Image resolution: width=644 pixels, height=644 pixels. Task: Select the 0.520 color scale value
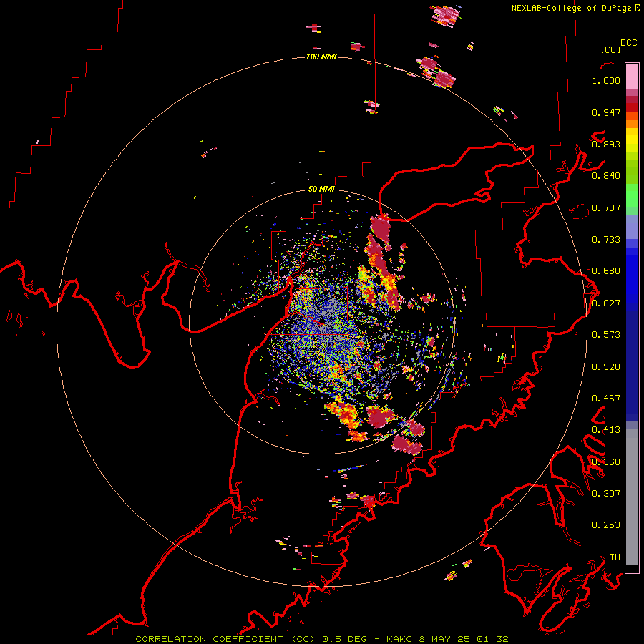[x=606, y=367]
